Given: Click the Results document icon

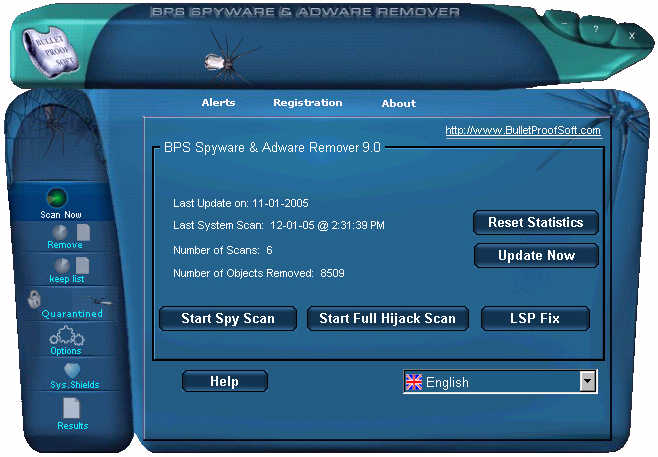Looking at the screenshot, I should click(71, 408).
